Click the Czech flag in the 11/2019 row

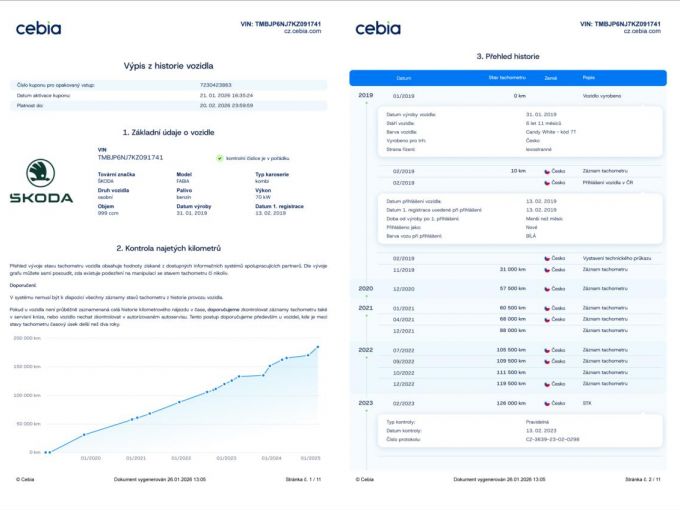click(547, 269)
